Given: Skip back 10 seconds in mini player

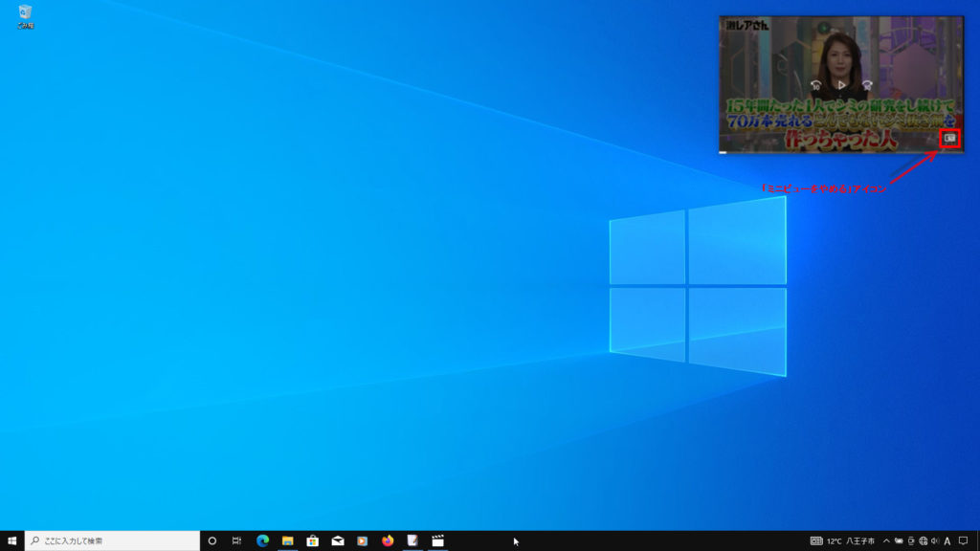Looking at the screenshot, I should [x=816, y=84].
